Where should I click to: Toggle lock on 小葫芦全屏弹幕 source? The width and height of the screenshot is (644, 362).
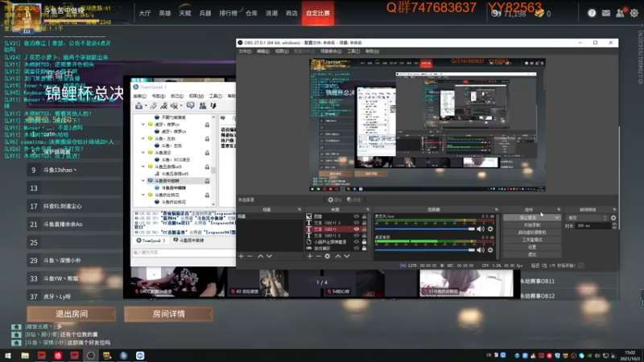tap(365, 242)
